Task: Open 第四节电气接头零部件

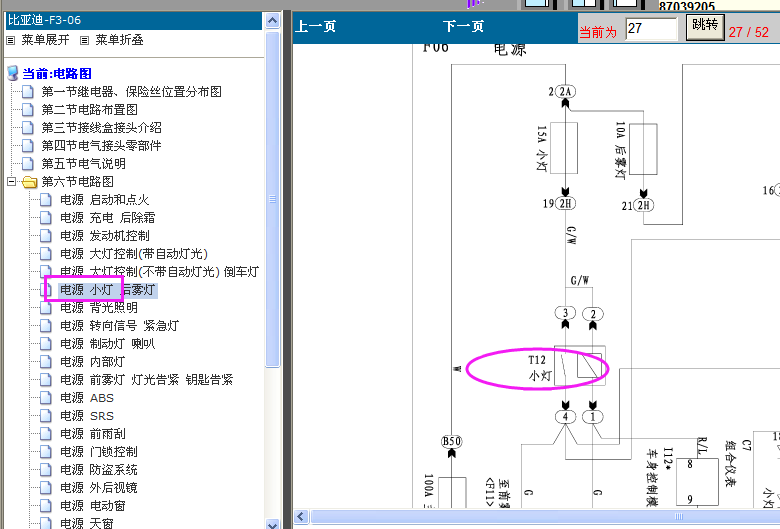Action: click(101, 145)
